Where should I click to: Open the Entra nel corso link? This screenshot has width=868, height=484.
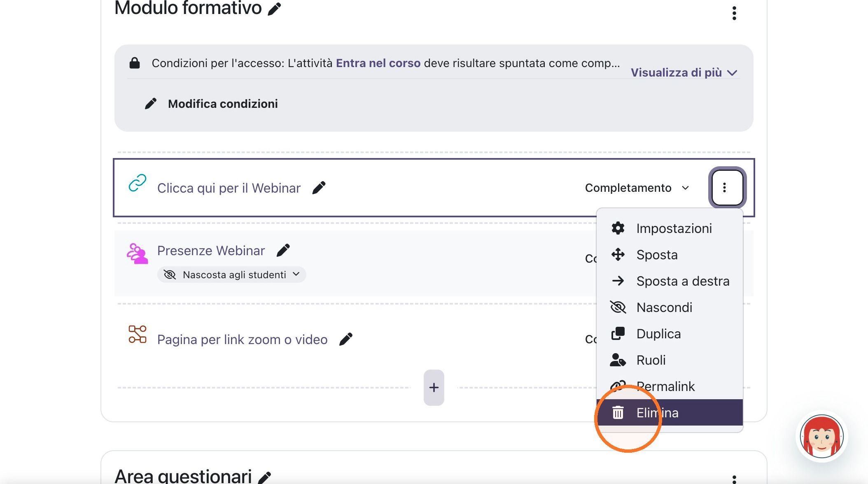pyautogui.click(x=378, y=63)
